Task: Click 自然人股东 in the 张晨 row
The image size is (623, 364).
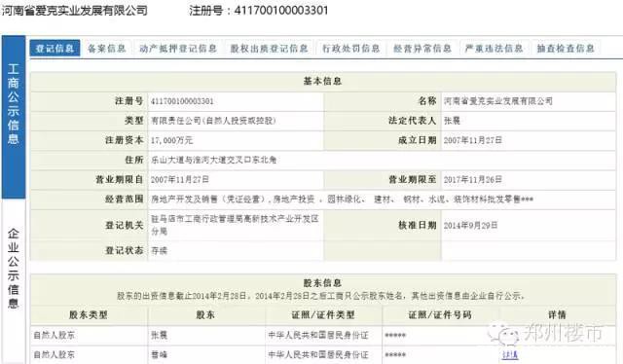Action: click(55, 336)
